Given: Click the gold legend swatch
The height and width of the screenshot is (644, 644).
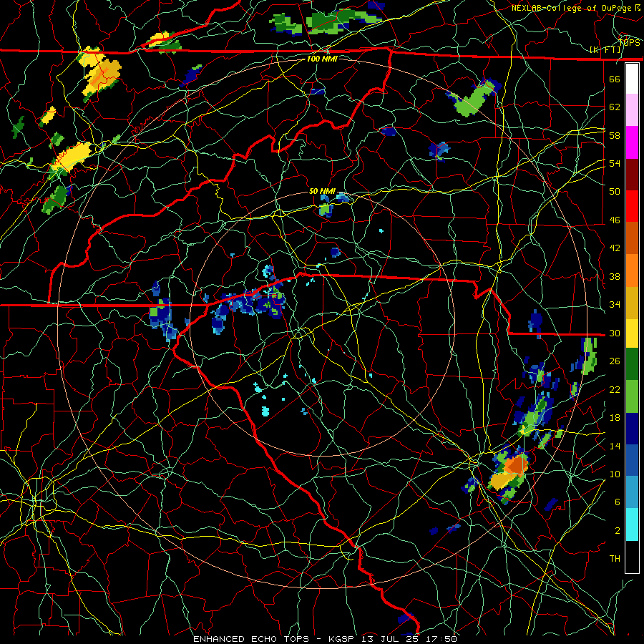Looking at the screenshot, I should pos(632,303).
